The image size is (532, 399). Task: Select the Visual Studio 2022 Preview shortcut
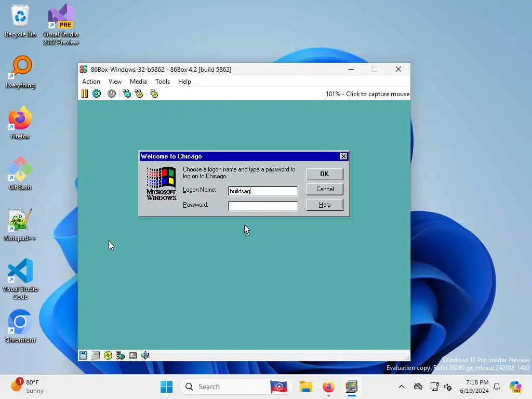coord(61,24)
